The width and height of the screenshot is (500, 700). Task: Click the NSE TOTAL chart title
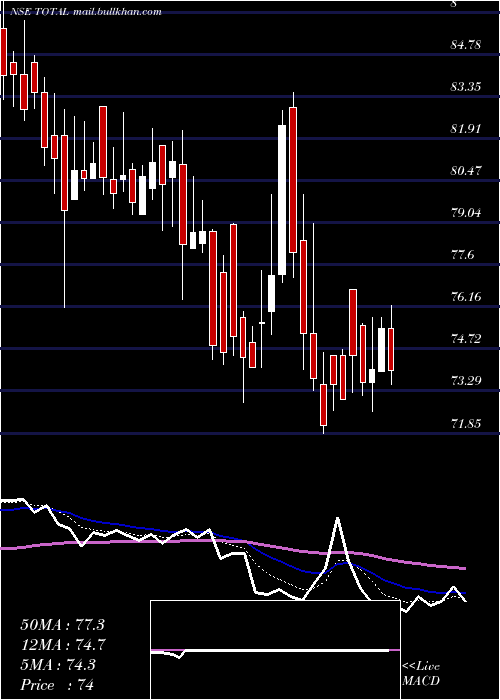[x=39, y=12]
